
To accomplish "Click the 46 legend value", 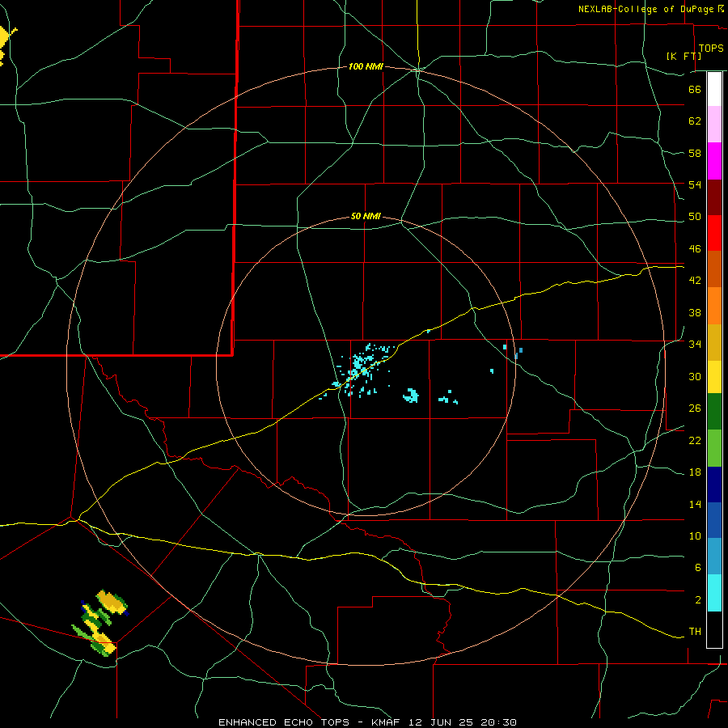I will [695, 249].
